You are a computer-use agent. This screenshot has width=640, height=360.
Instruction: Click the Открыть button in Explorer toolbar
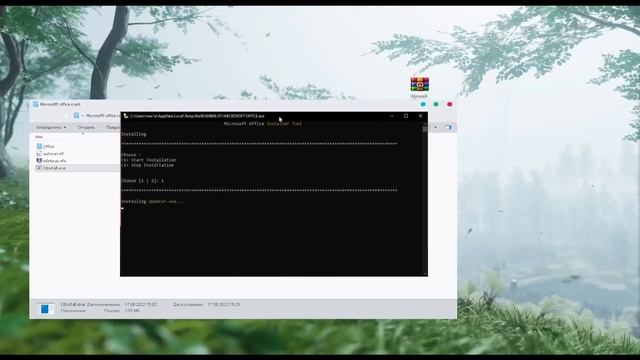pyautogui.click(x=86, y=127)
